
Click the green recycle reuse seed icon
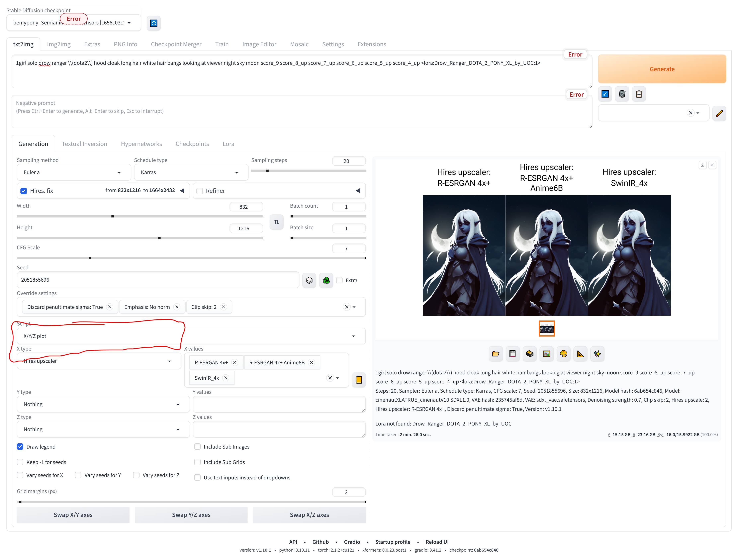click(x=326, y=280)
